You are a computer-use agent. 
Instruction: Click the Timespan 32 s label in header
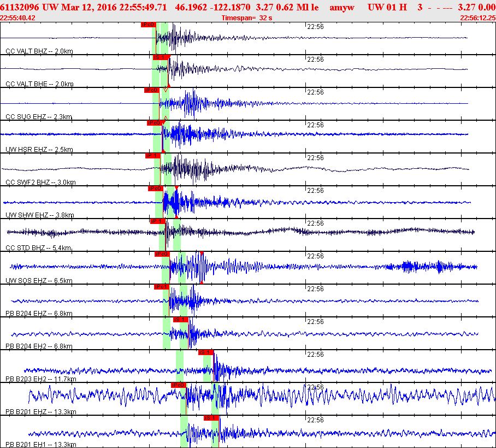(247, 17)
